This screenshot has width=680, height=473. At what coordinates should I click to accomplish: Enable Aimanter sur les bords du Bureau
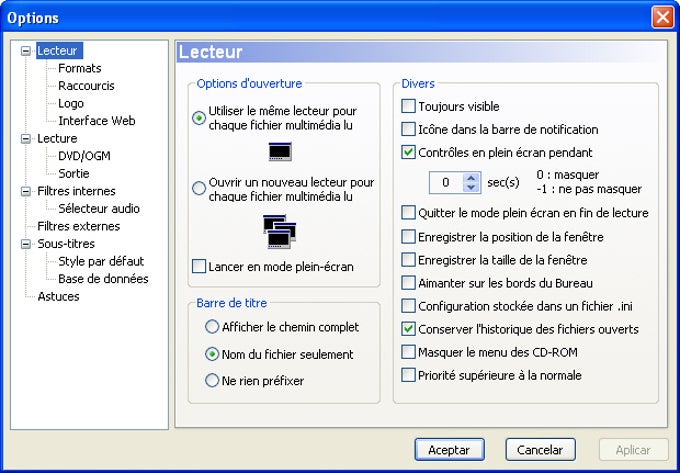pos(408,283)
